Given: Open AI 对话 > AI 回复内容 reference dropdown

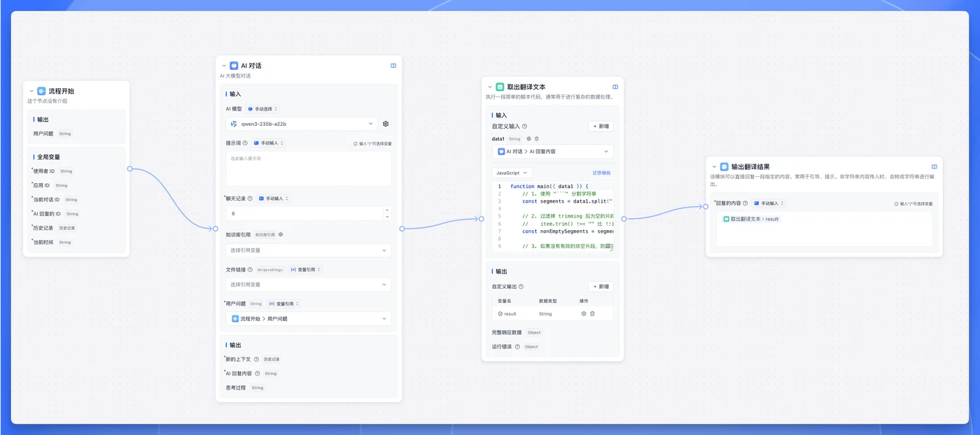Looking at the screenshot, I should [x=553, y=152].
